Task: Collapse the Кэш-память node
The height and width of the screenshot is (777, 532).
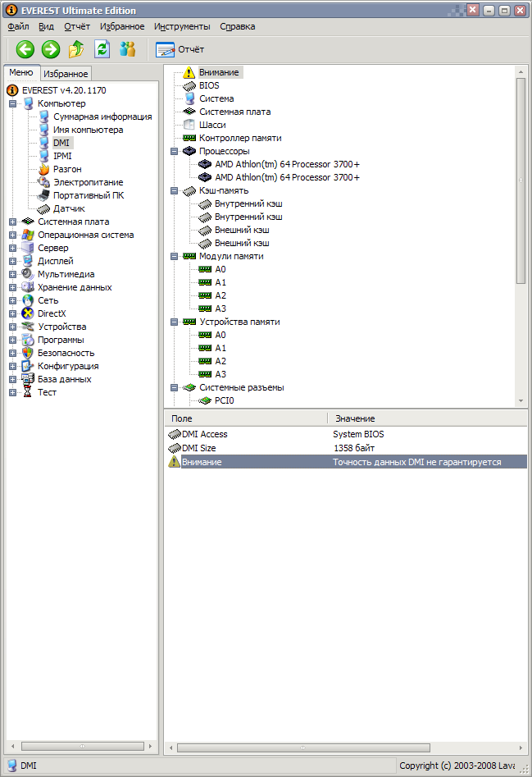Action: [x=175, y=191]
